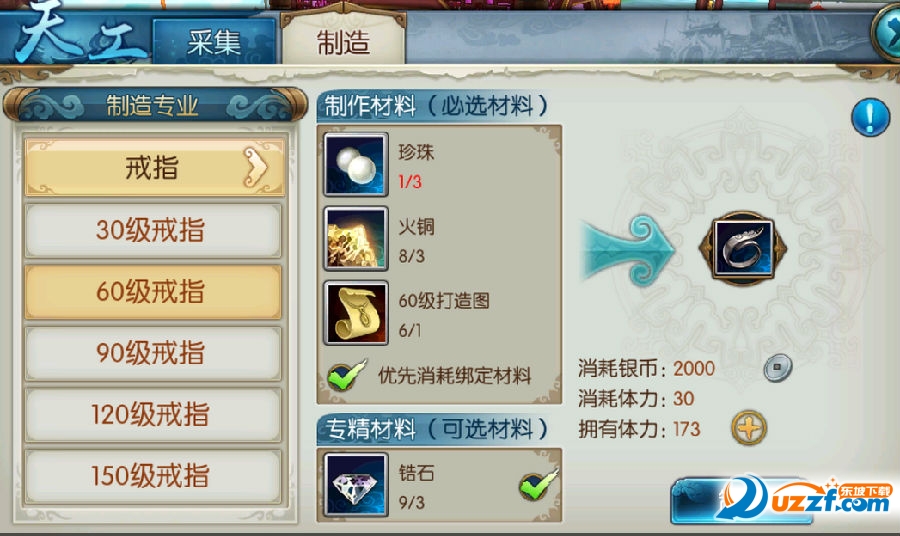Open the blue exclamation info icon

870,117
